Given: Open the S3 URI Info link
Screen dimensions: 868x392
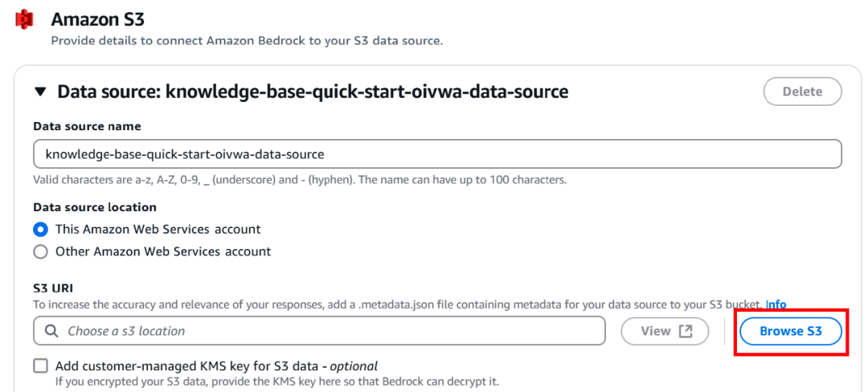Looking at the screenshot, I should (x=776, y=304).
